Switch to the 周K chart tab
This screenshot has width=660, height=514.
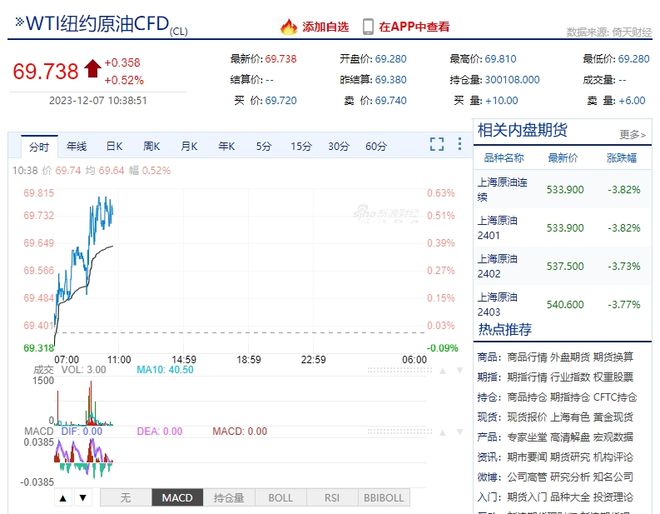click(x=152, y=146)
